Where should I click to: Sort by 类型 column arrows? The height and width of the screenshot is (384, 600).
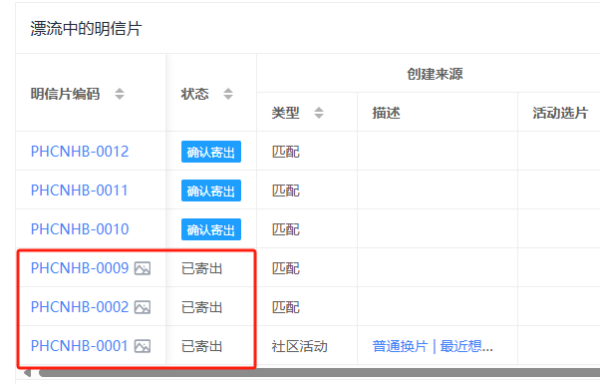pyautogui.click(x=319, y=113)
